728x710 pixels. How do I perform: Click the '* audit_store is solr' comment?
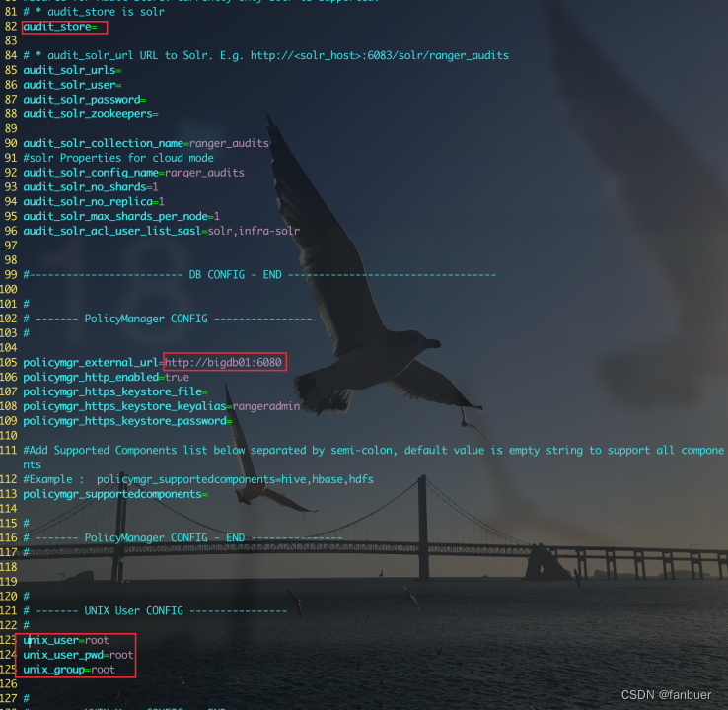click(x=94, y=12)
